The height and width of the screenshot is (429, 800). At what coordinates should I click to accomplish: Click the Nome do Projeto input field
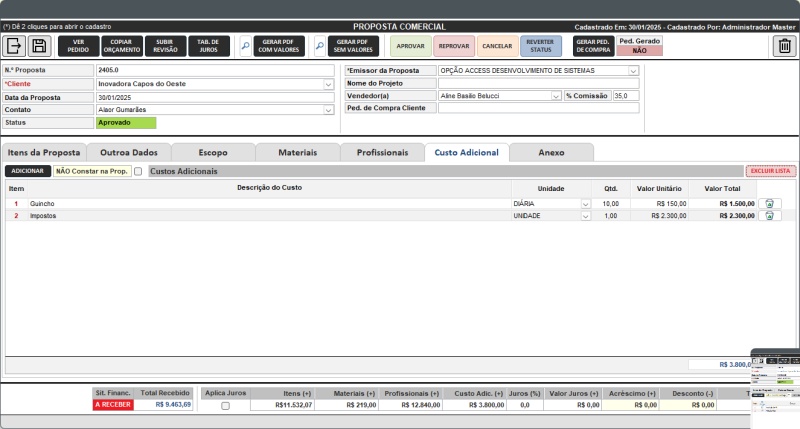tap(538, 84)
